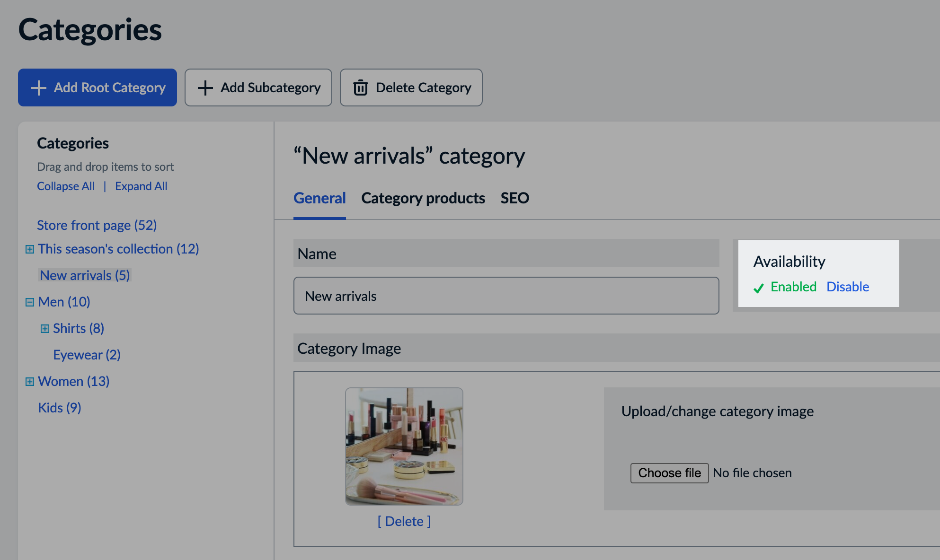Switch to the Category products tab
Screen dimensions: 940x560
423,198
